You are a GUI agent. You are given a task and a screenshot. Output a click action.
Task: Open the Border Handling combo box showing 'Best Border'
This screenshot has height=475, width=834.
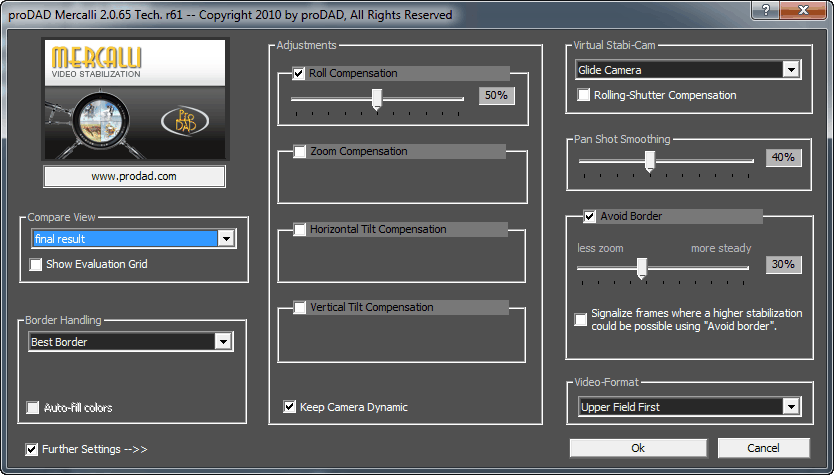coord(130,341)
